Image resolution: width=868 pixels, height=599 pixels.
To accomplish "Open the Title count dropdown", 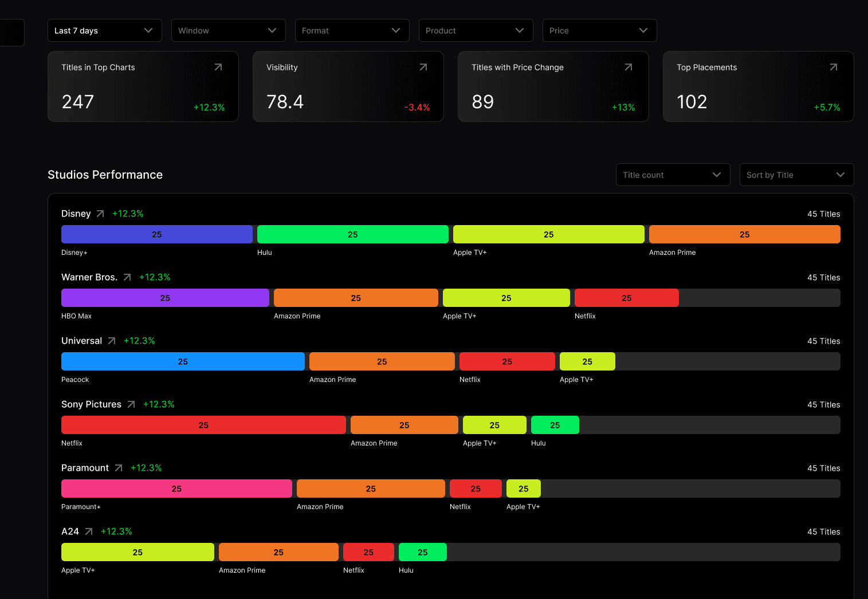I will click(673, 175).
